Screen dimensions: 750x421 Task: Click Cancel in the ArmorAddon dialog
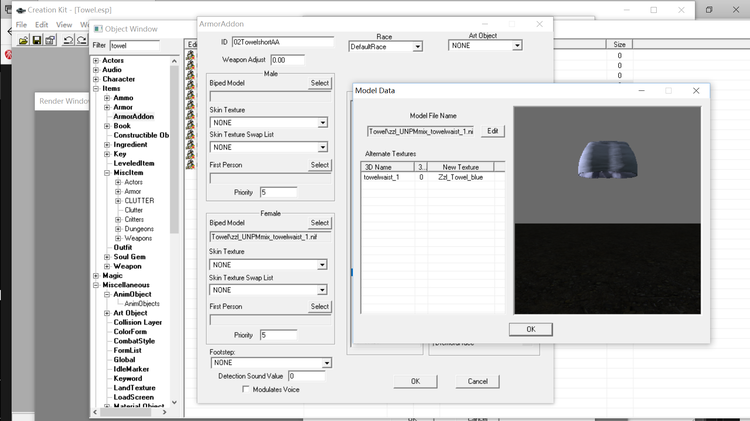click(x=477, y=381)
